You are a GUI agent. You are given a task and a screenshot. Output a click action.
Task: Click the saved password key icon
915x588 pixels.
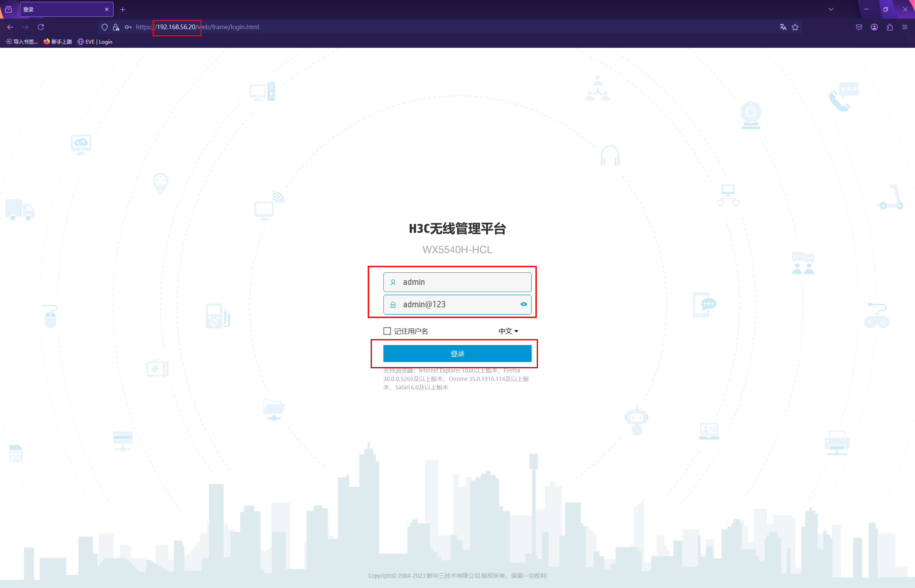(x=128, y=27)
